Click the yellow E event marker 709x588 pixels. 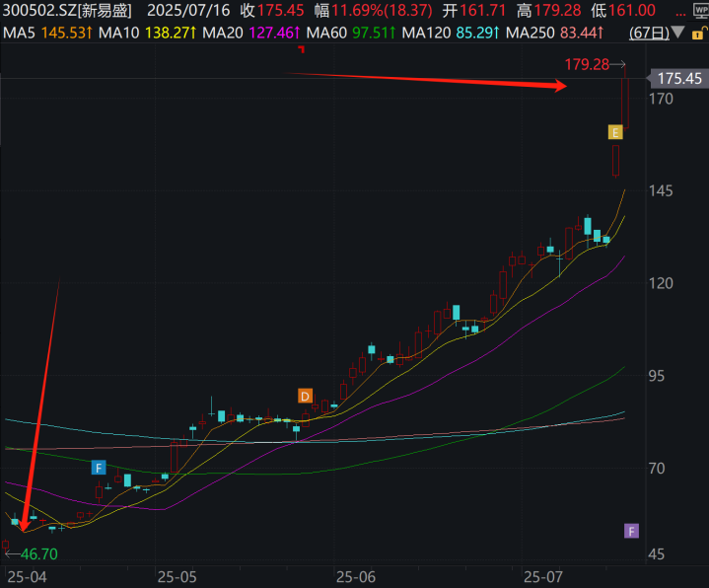(x=615, y=132)
